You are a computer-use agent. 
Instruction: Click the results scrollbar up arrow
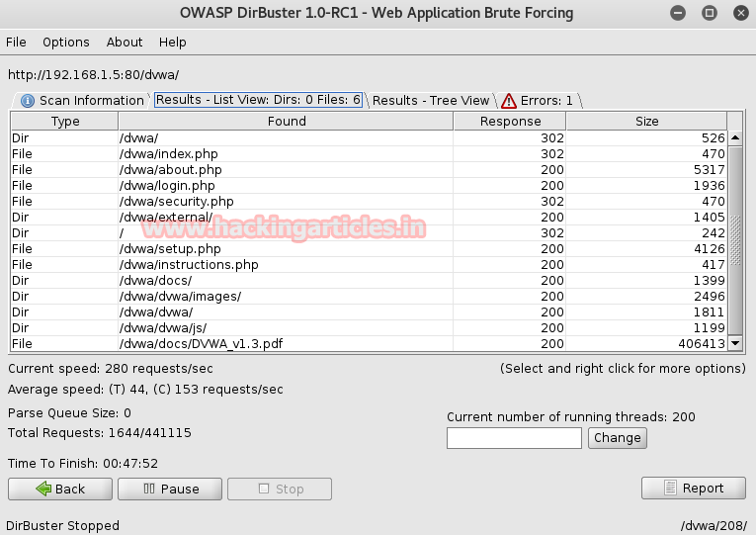coord(735,138)
